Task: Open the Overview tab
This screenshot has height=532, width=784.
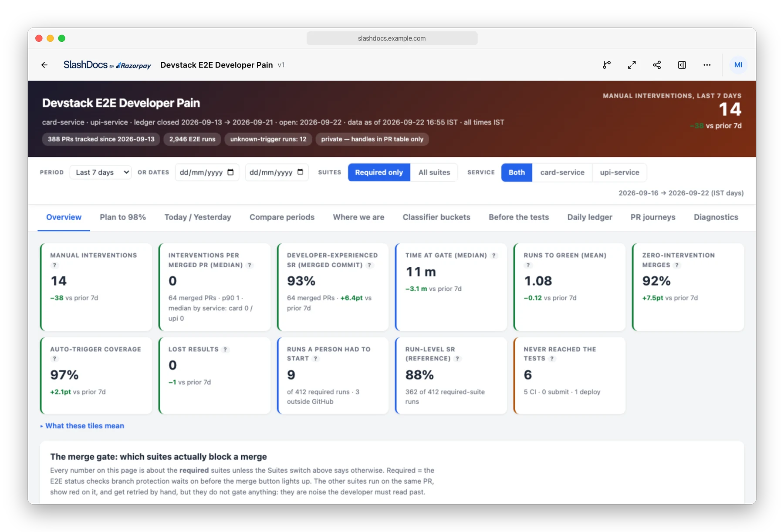Action: point(64,217)
